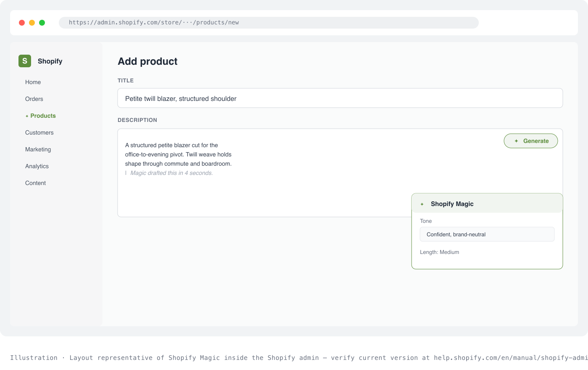The height and width of the screenshot is (370, 588).
Task: Select Products in the sidebar
Action: (43, 116)
